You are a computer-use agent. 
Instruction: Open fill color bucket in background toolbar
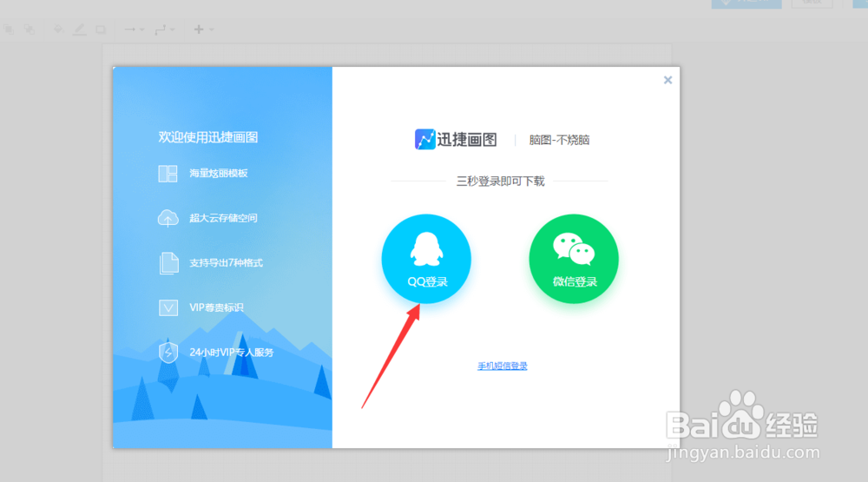(x=58, y=30)
